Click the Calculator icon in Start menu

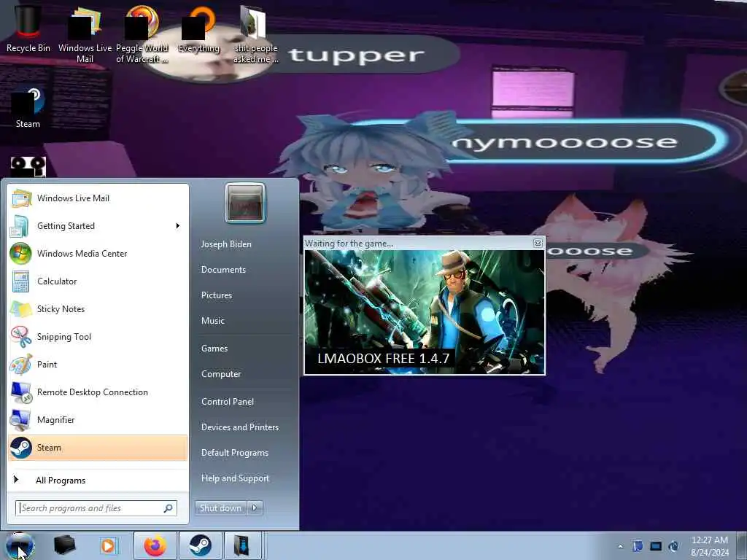(21, 281)
